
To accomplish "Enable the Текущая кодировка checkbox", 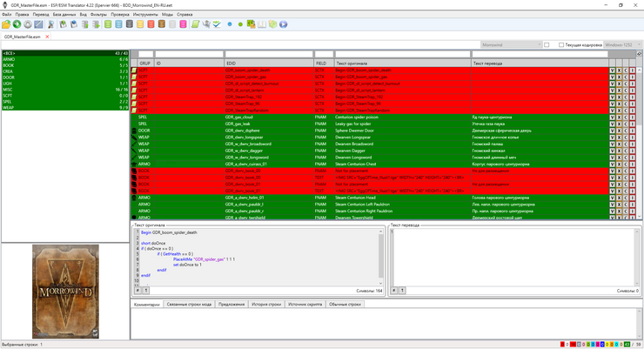I will [561, 44].
